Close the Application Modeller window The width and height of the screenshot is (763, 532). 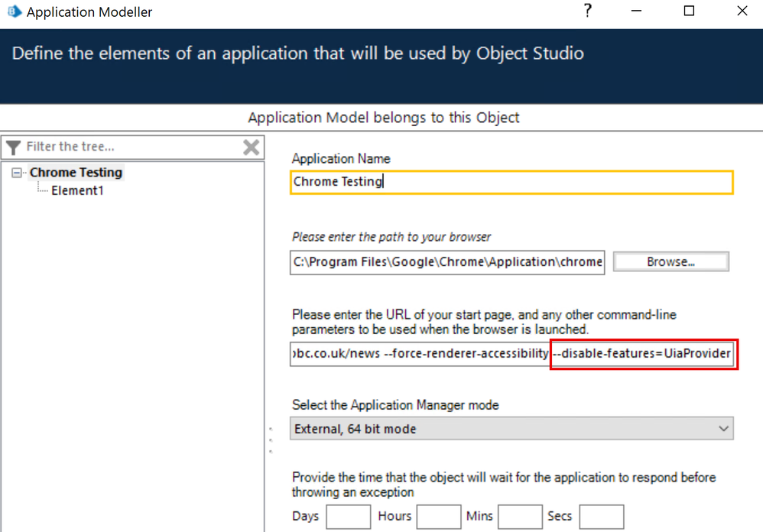(x=742, y=11)
